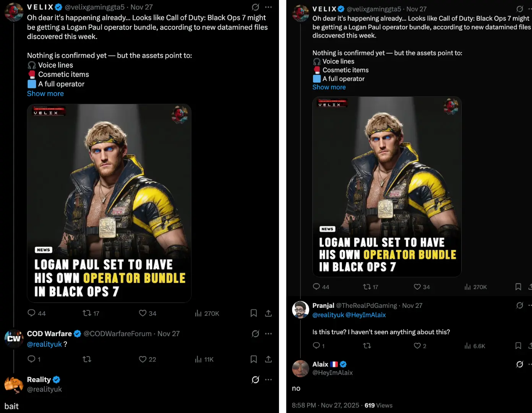This screenshot has width=532, height=413.
Task: Like the VELIX post in left thread
Action: click(143, 313)
